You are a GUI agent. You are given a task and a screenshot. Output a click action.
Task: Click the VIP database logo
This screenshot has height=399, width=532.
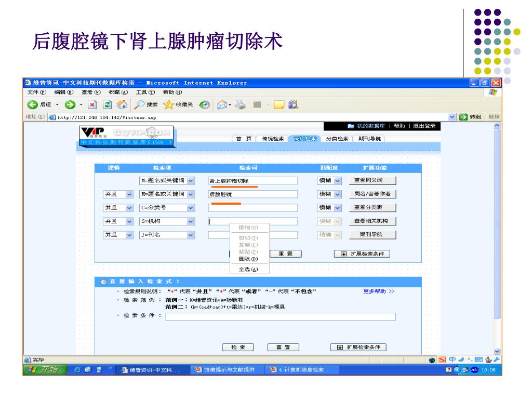[x=126, y=136]
